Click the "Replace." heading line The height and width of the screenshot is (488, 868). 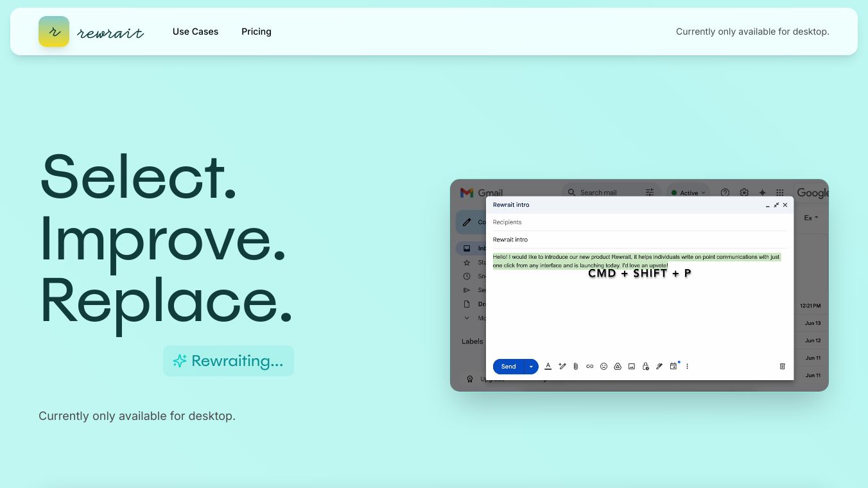tap(167, 299)
